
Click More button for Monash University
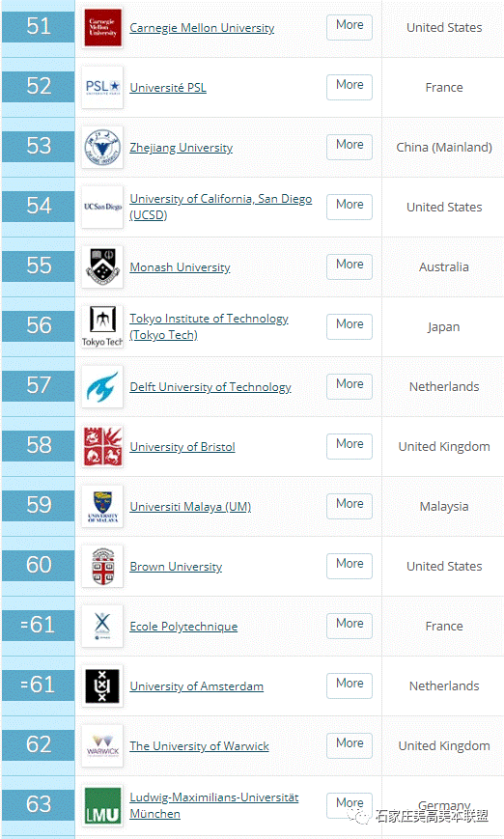350,266
